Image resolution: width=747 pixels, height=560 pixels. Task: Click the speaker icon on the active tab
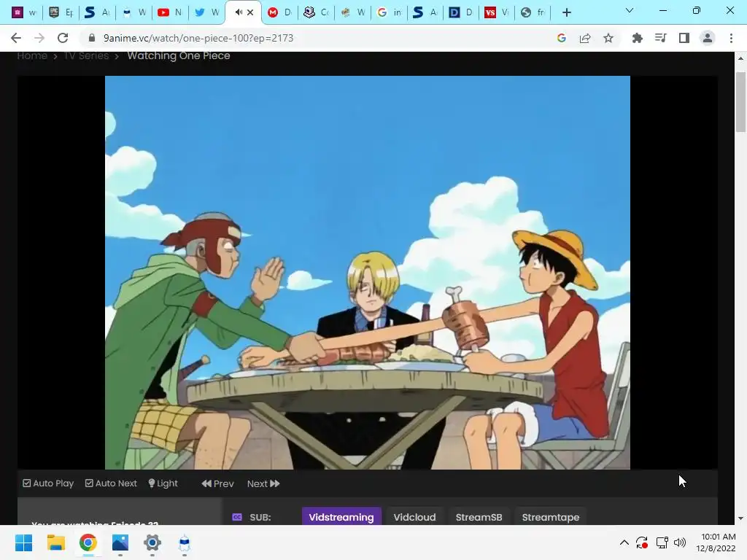[x=239, y=12]
